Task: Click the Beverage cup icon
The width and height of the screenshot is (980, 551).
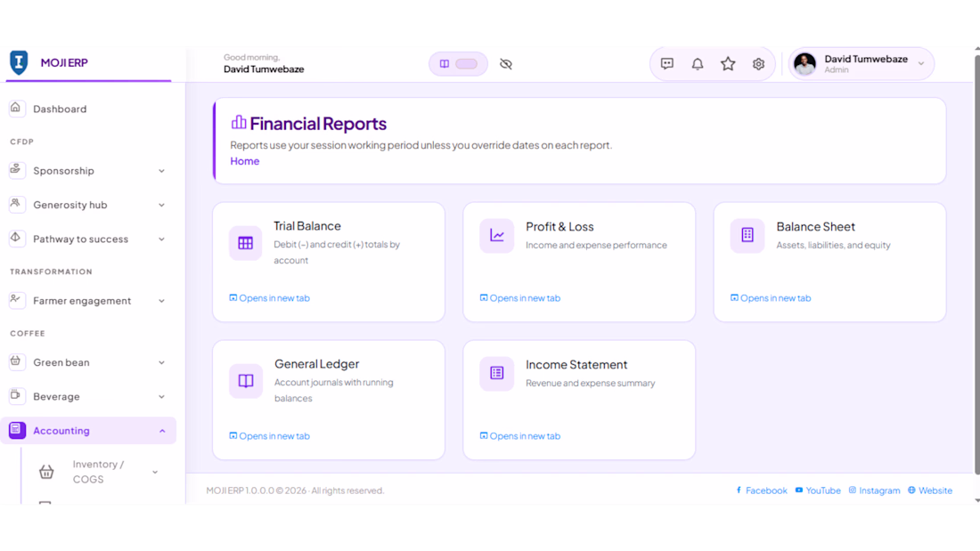Action: tap(16, 395)
